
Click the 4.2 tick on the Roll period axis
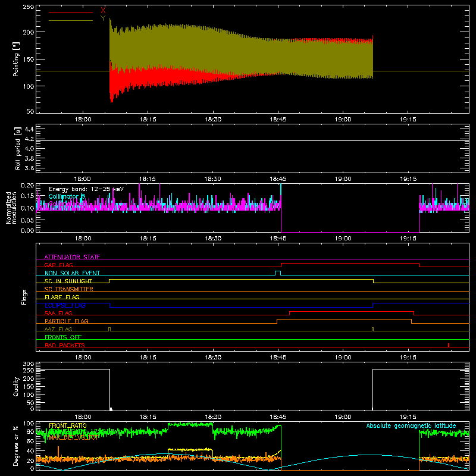coord(29,139)
